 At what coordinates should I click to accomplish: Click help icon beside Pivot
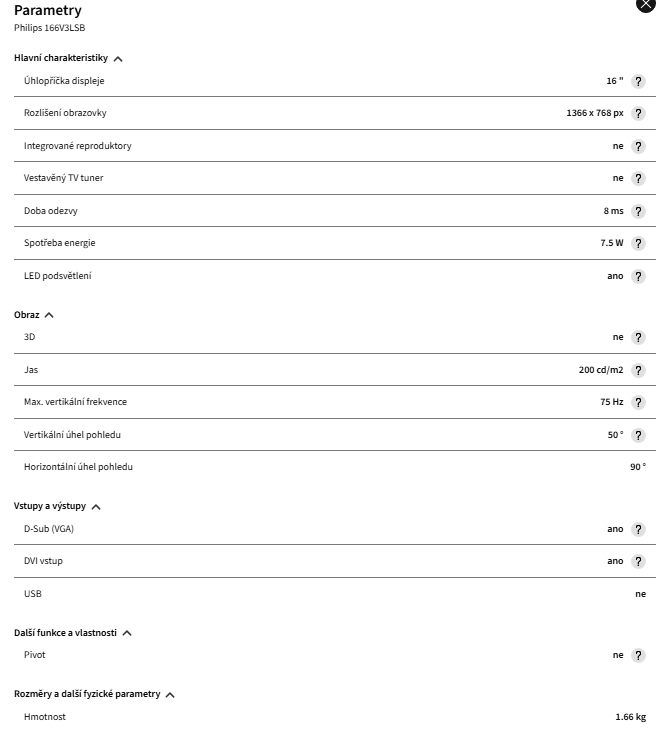639,655
